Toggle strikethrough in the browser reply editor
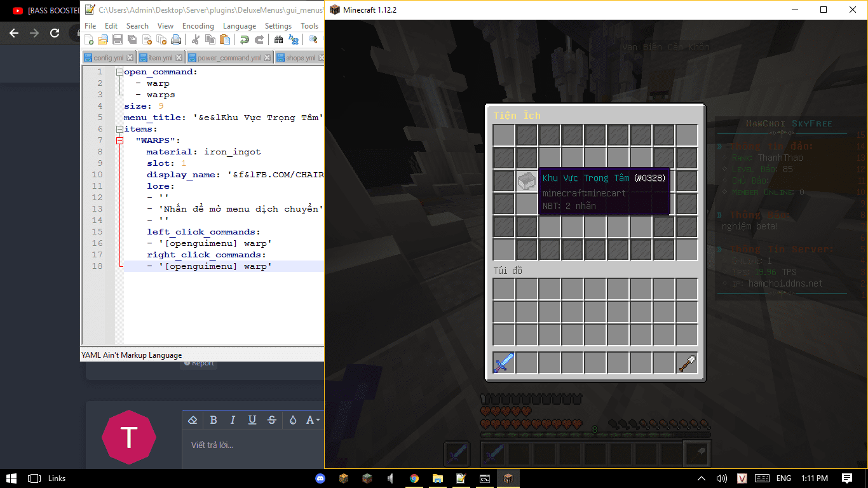868x488 pixels. coord(272,420)
